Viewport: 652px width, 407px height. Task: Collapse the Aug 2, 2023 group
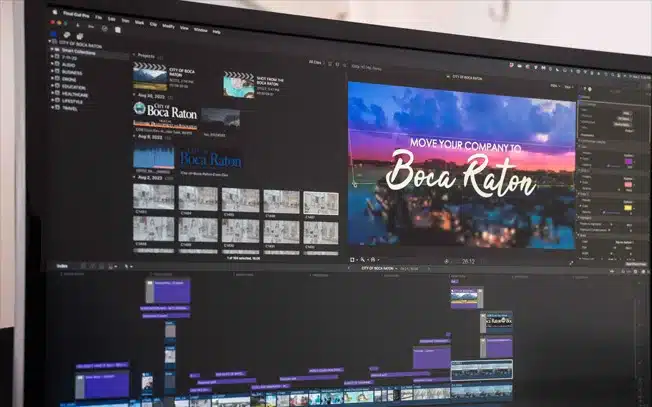134,177
